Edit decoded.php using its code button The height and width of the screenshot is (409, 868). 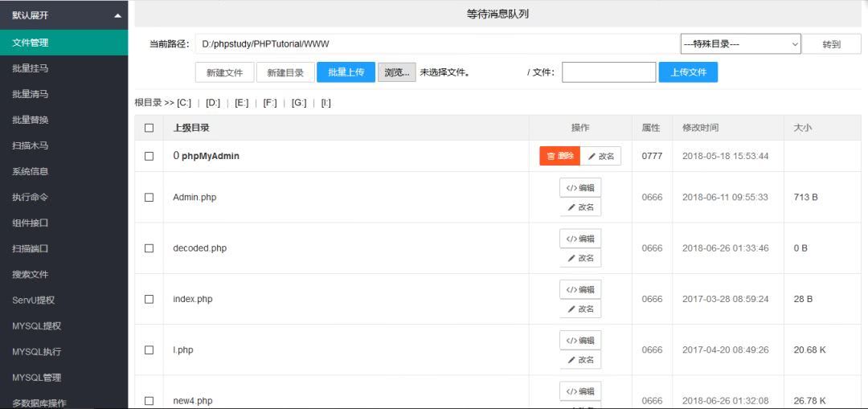(580, 239)
